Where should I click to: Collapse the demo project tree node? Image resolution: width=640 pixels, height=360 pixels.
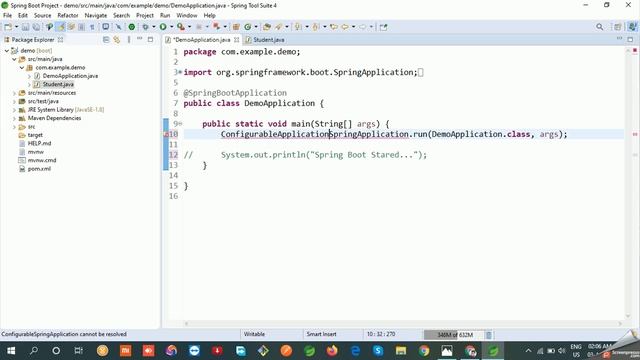coord(7,51)
